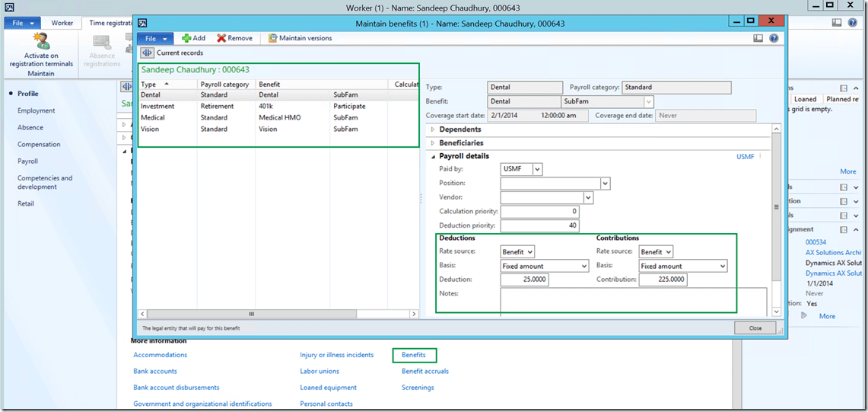
Task: Click Activate on registration terminals icon
Action: 41,42
